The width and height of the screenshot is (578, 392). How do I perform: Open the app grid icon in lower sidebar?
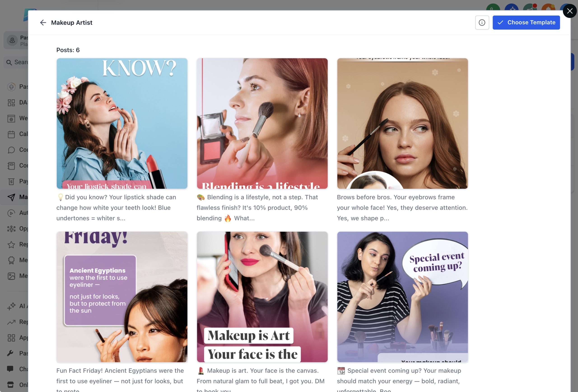(x=11, y=338)
